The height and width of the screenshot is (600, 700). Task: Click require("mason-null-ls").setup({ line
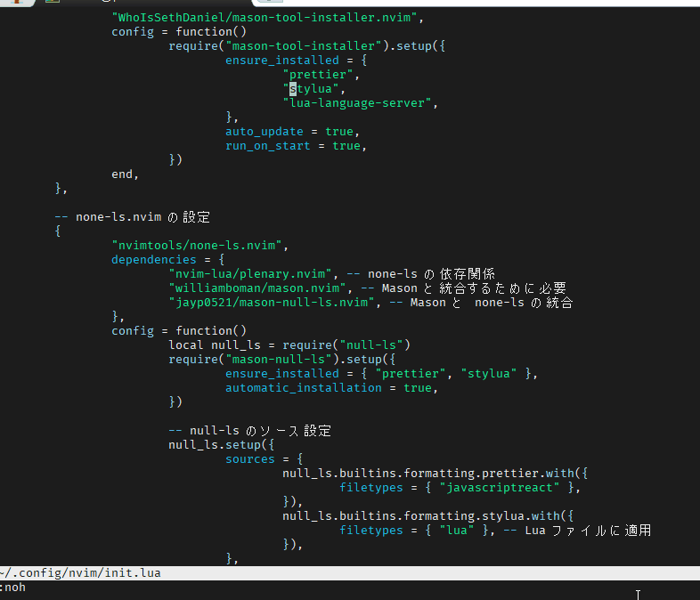tap(281, 359)
